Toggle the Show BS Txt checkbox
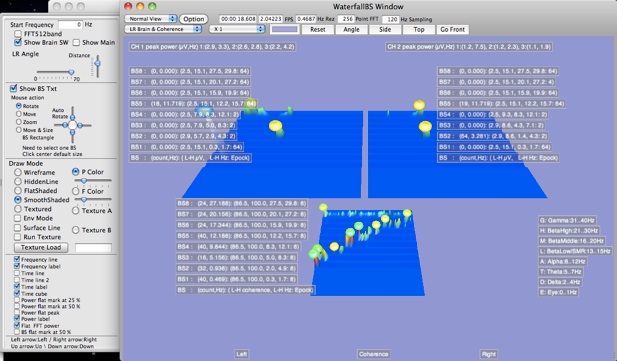 click(x=13, y=88)
